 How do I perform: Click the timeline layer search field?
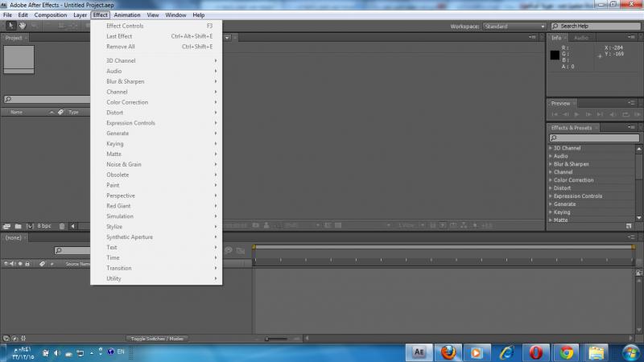[72, 250]
